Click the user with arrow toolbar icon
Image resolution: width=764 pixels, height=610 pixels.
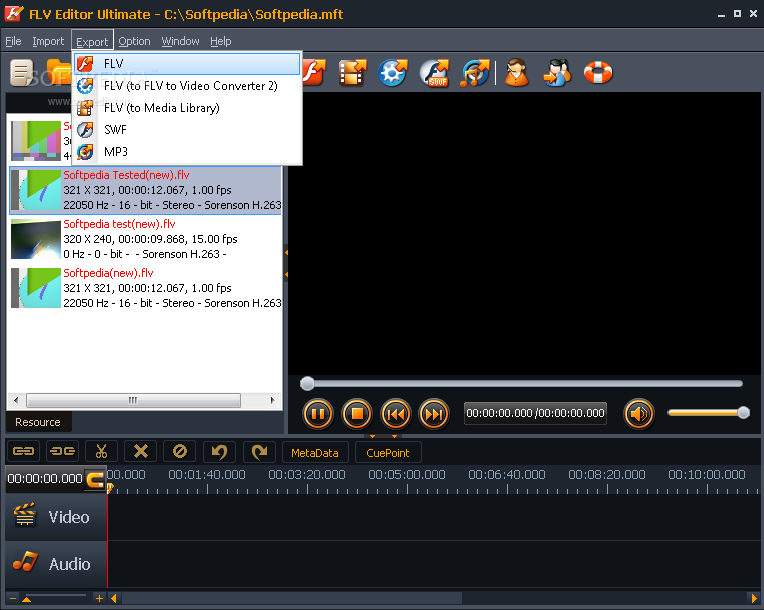coord(557,73)
